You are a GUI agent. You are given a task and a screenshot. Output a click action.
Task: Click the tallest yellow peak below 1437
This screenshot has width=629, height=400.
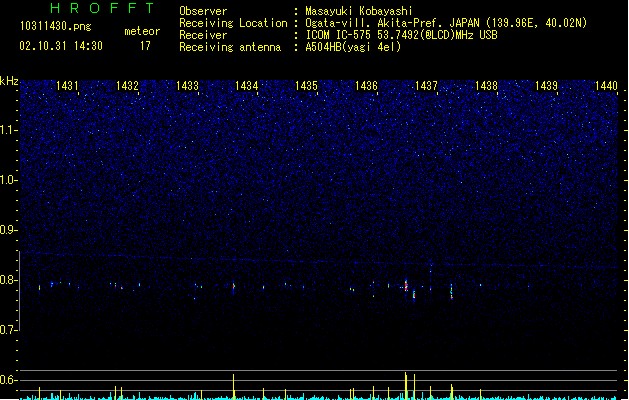pos(406,386)
